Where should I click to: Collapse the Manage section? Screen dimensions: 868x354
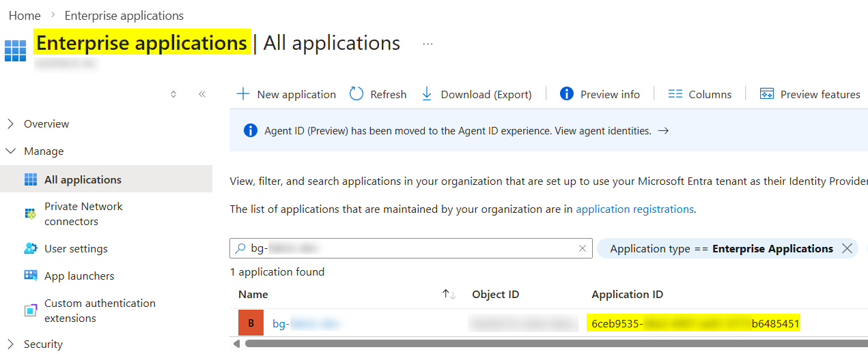pyautogui.click(x=12, y=151)
